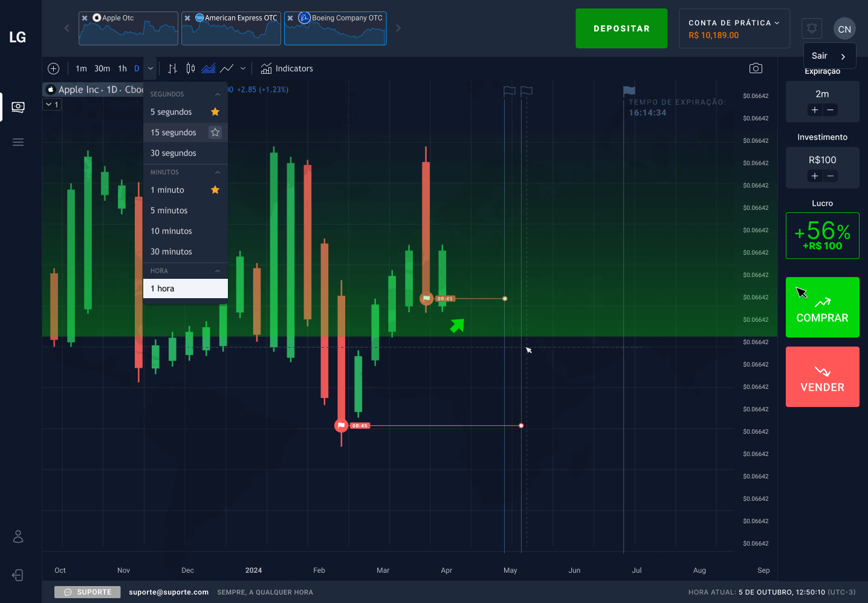Viewport: 868px width, 603px height.
Task: Close the American Express OTC tab
Action: point(187,18)
